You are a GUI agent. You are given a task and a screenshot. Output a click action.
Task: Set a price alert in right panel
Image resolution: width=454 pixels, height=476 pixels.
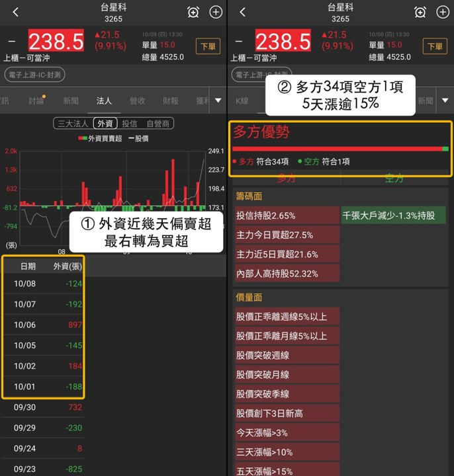(420, 13)
